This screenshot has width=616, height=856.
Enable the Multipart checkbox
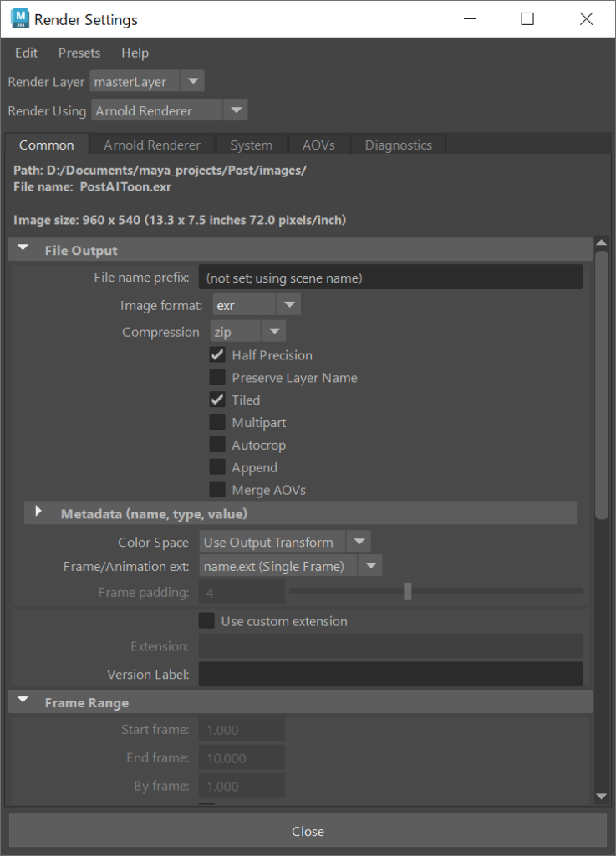pyautogui.click(x=217, y=422)
